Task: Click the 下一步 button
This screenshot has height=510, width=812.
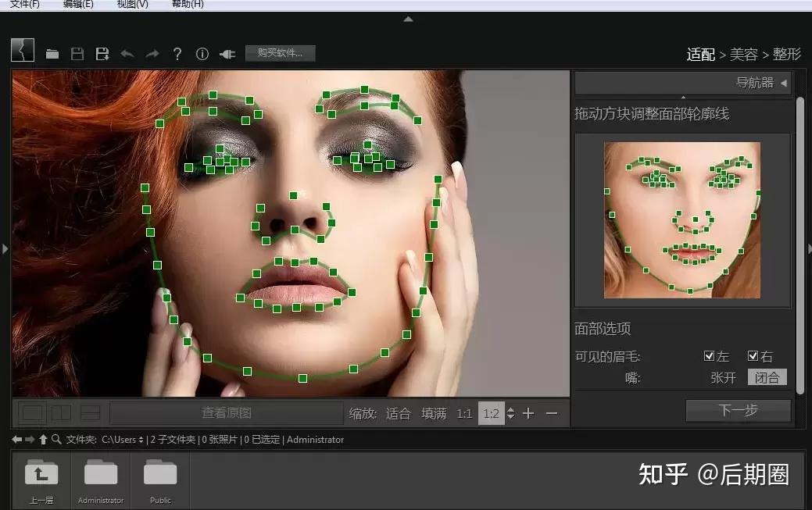Action: click(738, 410)
